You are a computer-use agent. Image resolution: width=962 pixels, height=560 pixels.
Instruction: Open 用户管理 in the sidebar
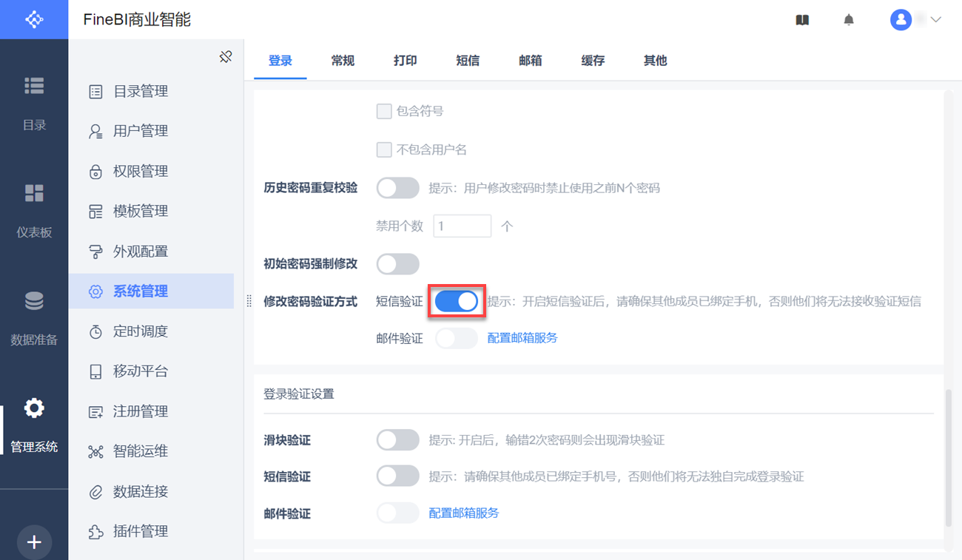coord(141,131)
